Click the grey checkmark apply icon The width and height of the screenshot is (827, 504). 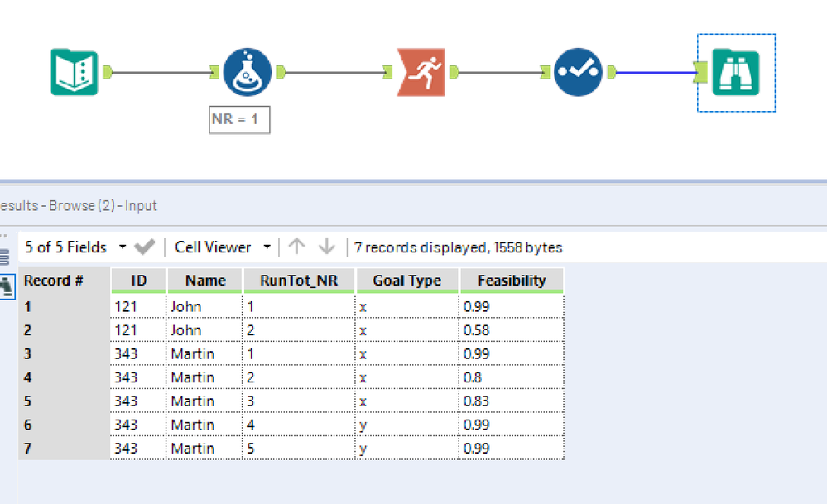145,247
